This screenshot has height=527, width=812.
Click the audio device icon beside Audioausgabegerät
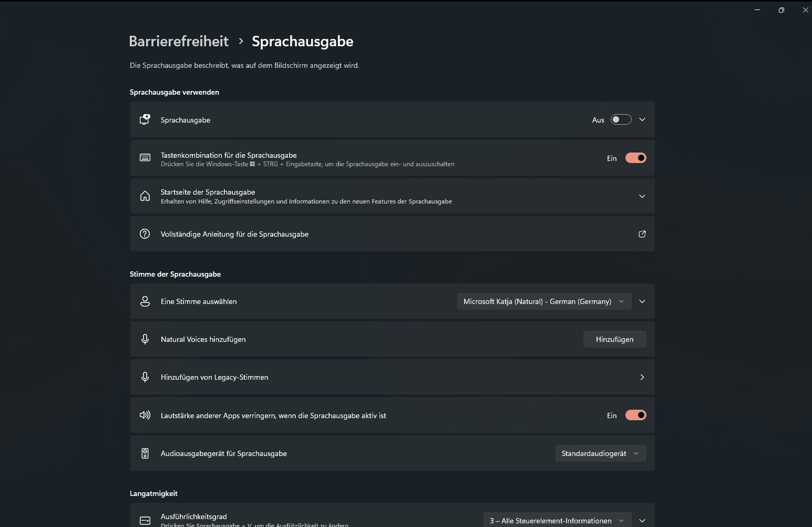145,453
